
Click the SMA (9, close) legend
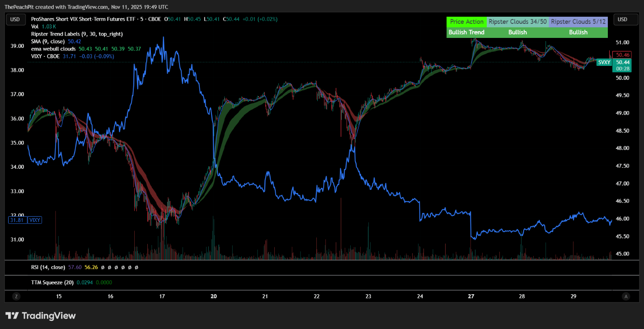pyautogui.click(x=48, y=41)
